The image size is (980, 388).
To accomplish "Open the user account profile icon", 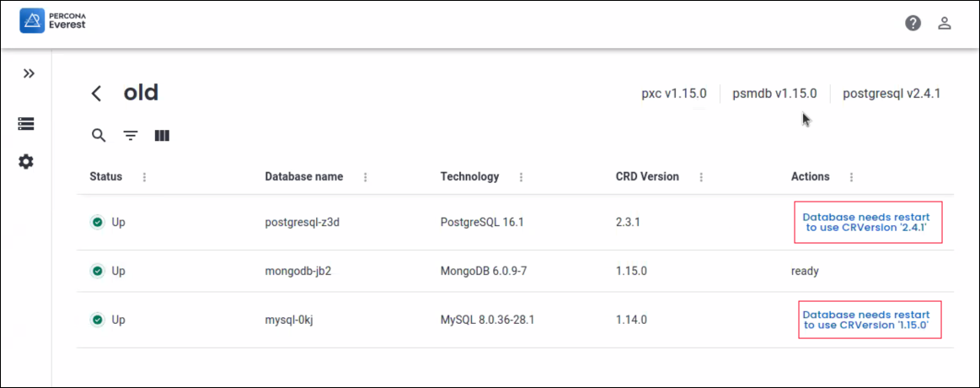I will point(945,23).
